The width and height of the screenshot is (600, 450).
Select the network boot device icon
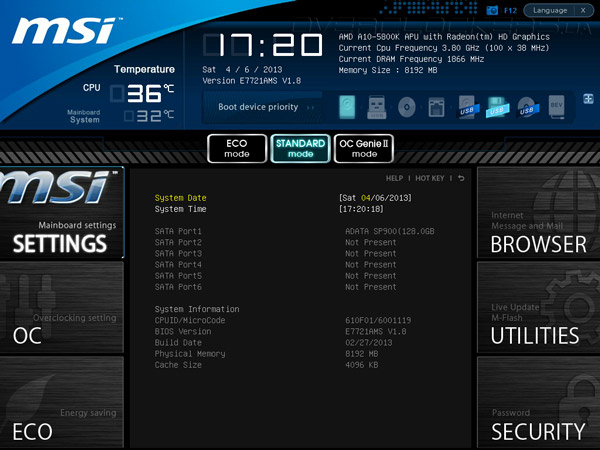tap(436, 107)
